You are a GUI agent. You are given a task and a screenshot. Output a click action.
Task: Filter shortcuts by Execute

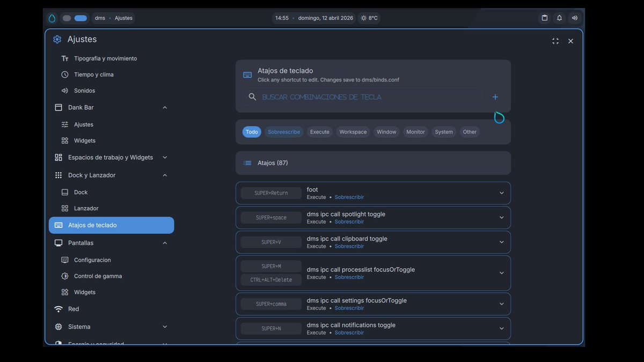[320, 132]
